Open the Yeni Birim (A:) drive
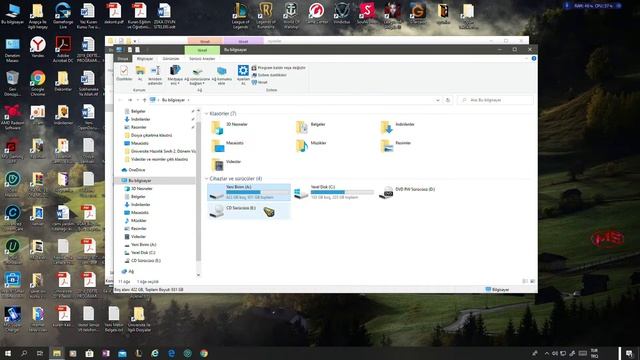640x360 pixels. click(249, 192)
